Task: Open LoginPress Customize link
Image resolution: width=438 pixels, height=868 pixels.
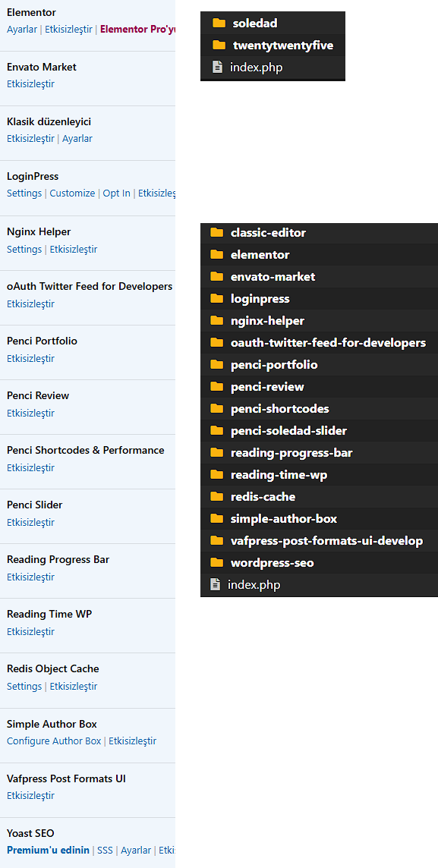Action: [73, 193]
